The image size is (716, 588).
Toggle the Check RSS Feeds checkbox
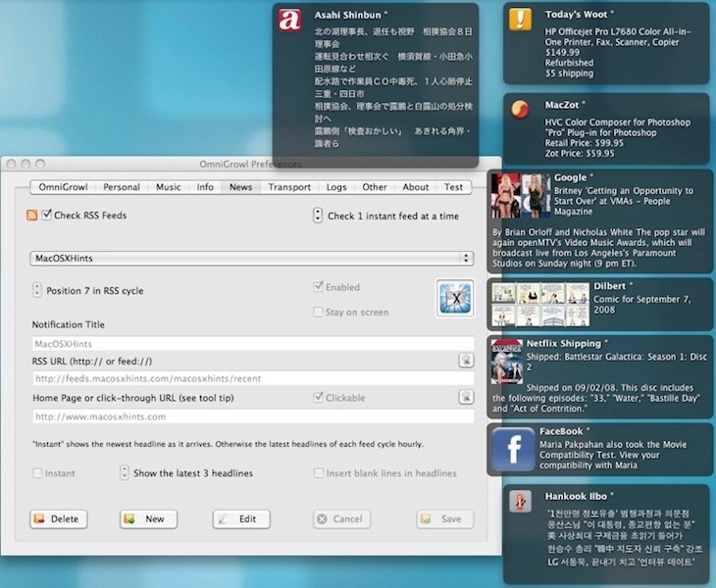tap(47, 216)
